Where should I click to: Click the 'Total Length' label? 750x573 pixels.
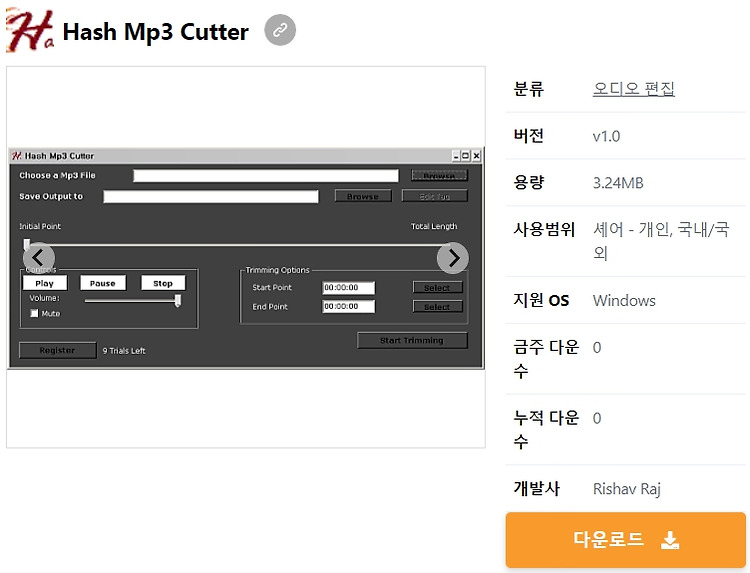coord(434,226)
